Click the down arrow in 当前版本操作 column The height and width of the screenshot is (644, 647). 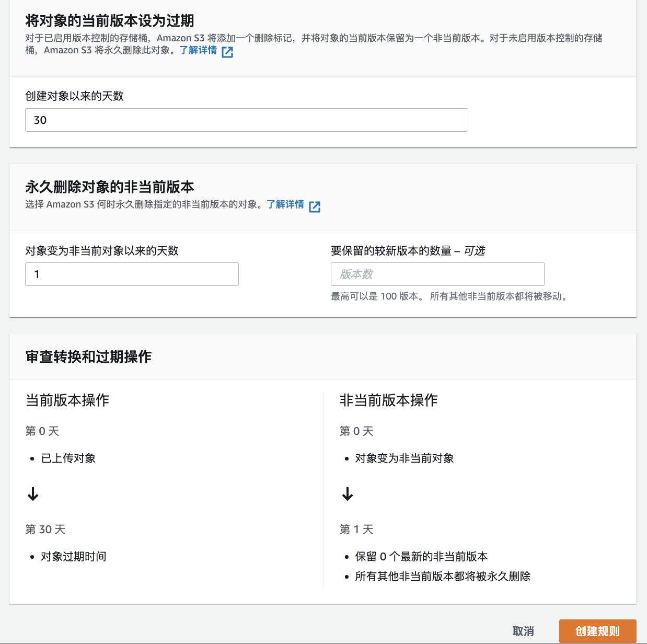coord(33,494)
